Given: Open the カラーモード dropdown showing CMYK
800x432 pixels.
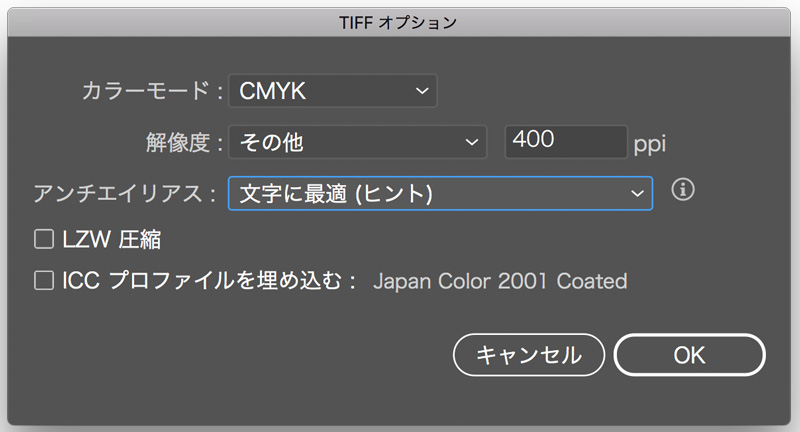Looking at the screenshot, I should 320,92.
